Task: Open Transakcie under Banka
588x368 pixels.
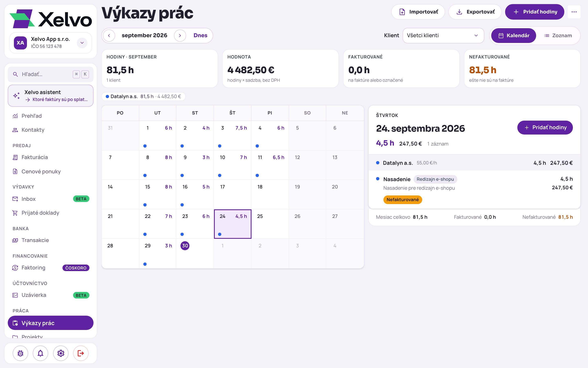Action: [51, 240]
